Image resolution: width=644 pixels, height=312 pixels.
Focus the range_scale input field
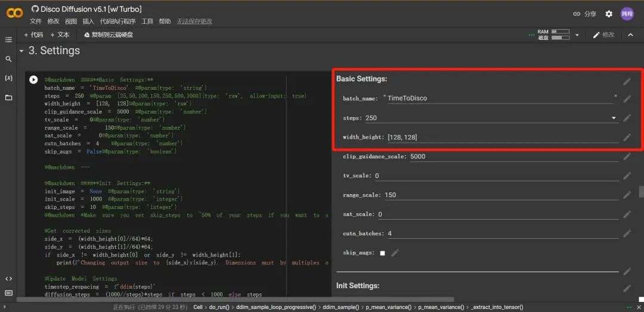click(501, 195)
